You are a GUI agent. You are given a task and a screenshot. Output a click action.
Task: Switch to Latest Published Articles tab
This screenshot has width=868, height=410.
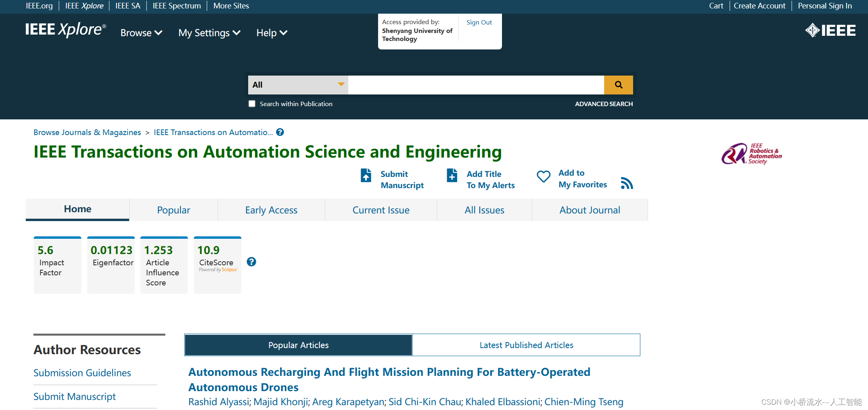click(526, 345)
